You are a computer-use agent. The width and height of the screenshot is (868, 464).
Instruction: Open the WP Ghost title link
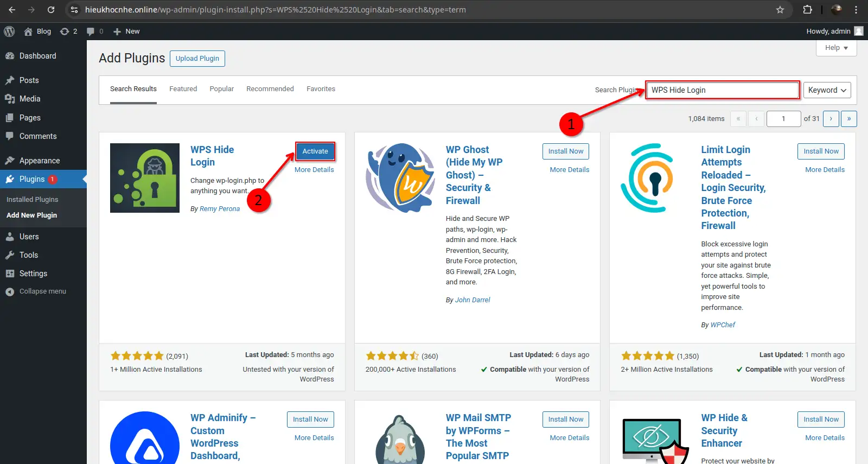[x=474, y=175]
